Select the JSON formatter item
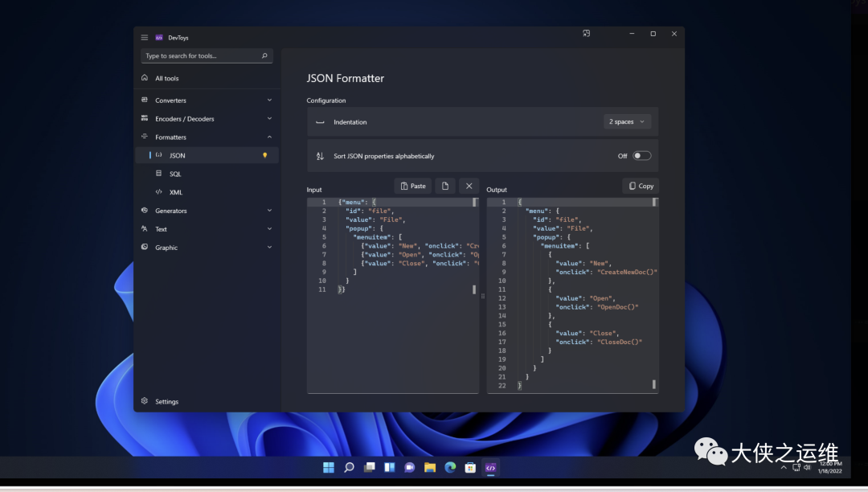Viewport: 868px width, 492px height. pos(207,155)
